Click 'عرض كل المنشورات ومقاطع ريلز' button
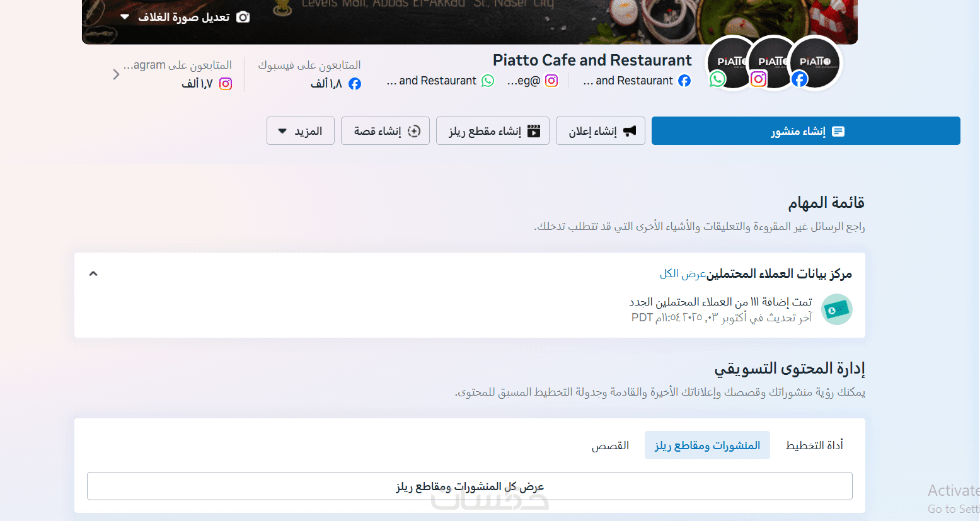 click(x=470, y=486)
